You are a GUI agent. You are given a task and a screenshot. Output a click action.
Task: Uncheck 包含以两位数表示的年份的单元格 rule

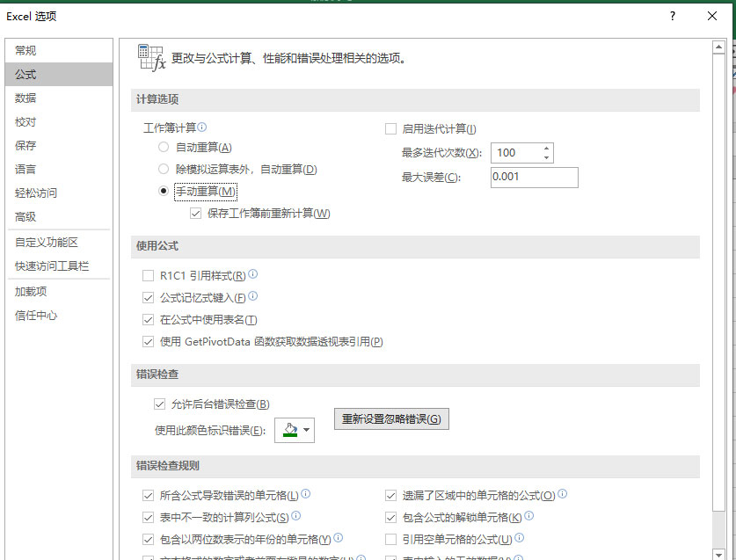148,540
